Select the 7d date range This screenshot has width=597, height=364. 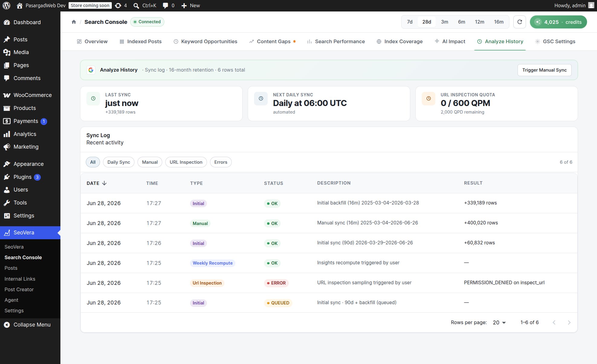pos(410,22)
